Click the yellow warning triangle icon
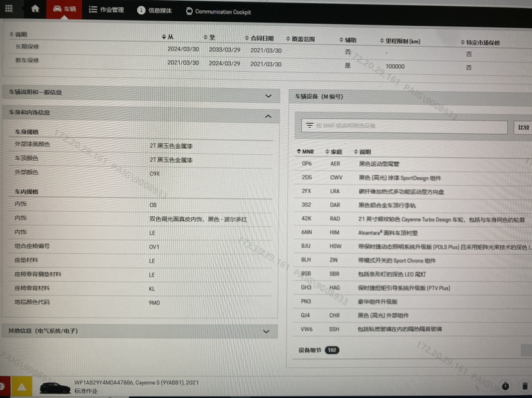 pyautogui.click(x=22, y=387)
